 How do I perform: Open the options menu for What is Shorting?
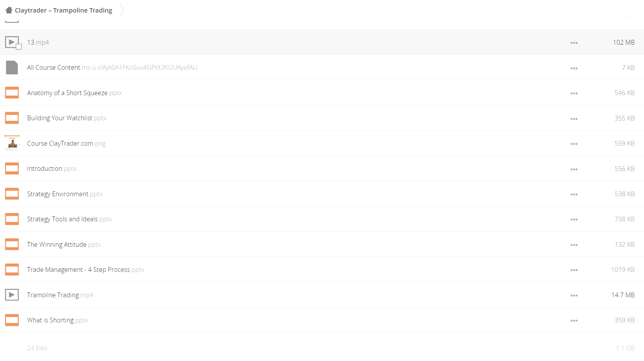[574, 321]
